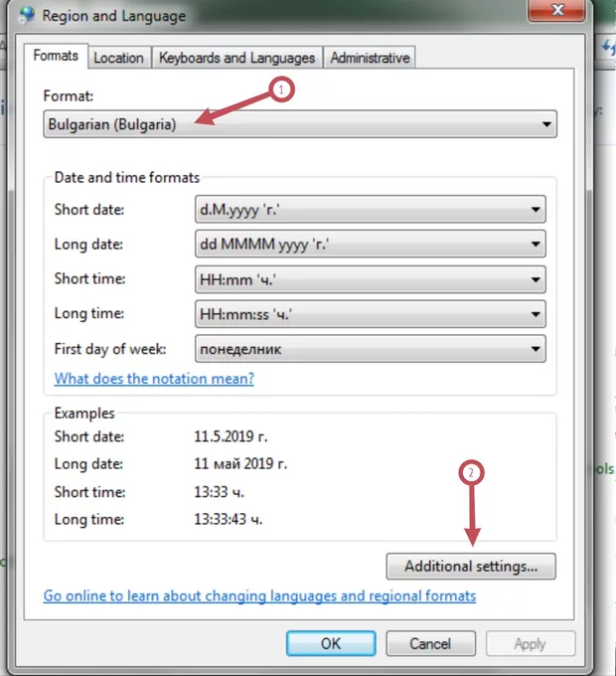This screenshot has height=676, width=616.
Task: Click the short date example 11.5.2019 г.
Action: [231, 436]
